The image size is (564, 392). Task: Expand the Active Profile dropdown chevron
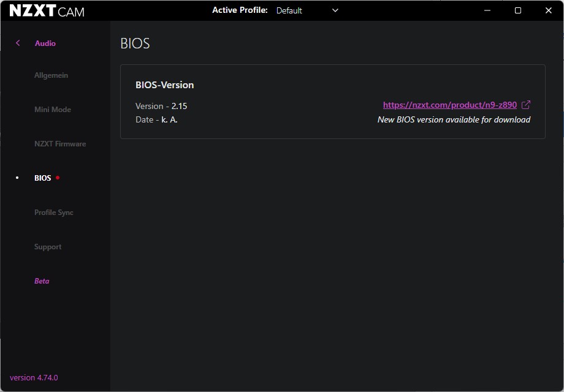(x=335, y=10)
